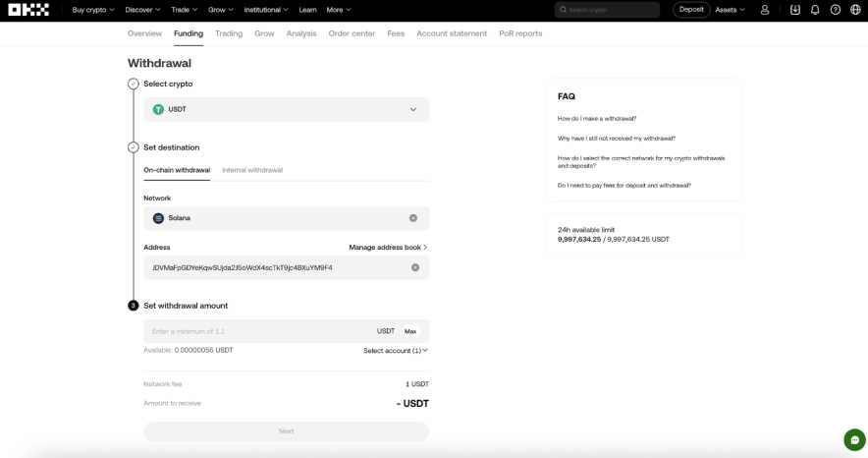This screenshot has height=458, width=868.
Task: Go to the Trading tab
Action: 229,33
